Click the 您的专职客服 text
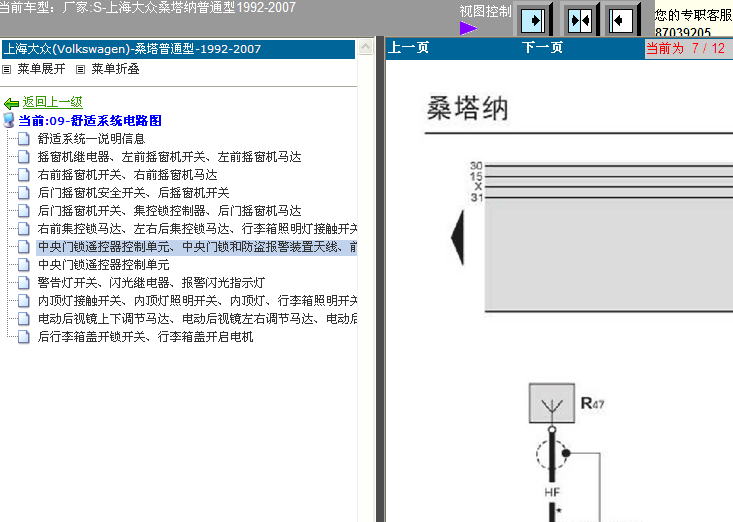Image resolution: width=733 pixels, height=522 pixels. pos(693,15)
